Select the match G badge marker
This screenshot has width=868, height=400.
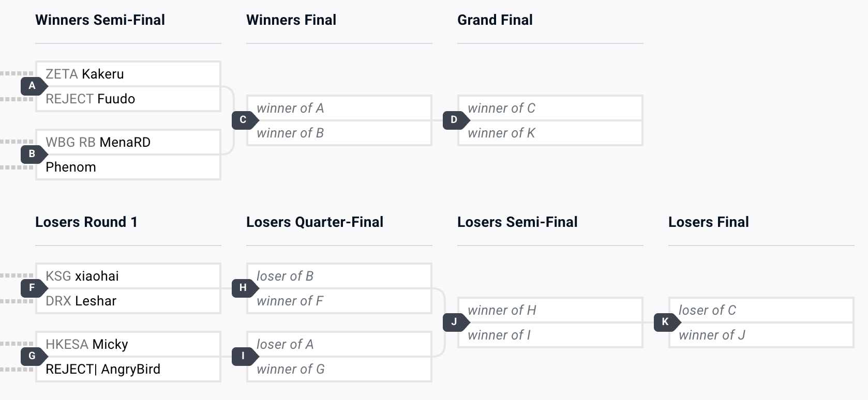(33, 356)
